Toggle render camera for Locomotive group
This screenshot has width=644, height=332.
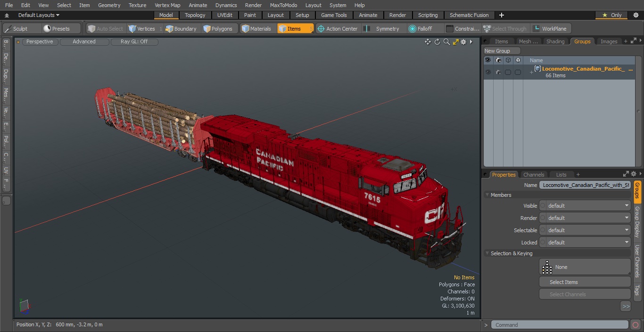pos(498,72)
